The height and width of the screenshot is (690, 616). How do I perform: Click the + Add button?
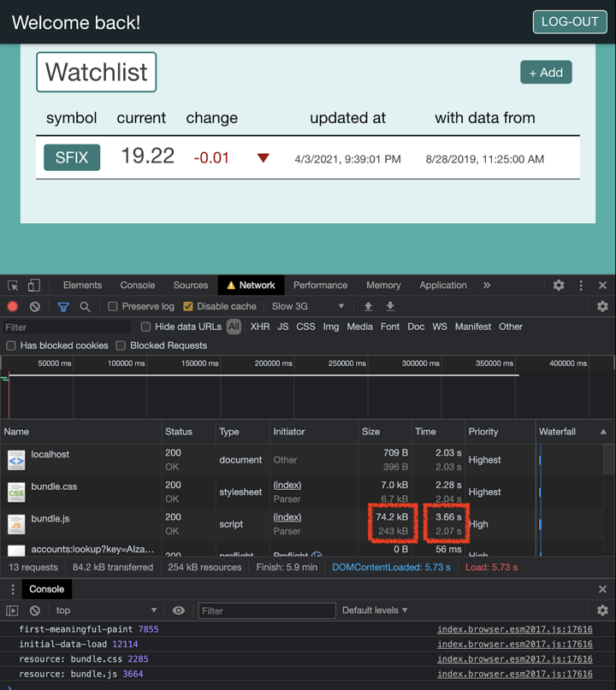[546, 73]
